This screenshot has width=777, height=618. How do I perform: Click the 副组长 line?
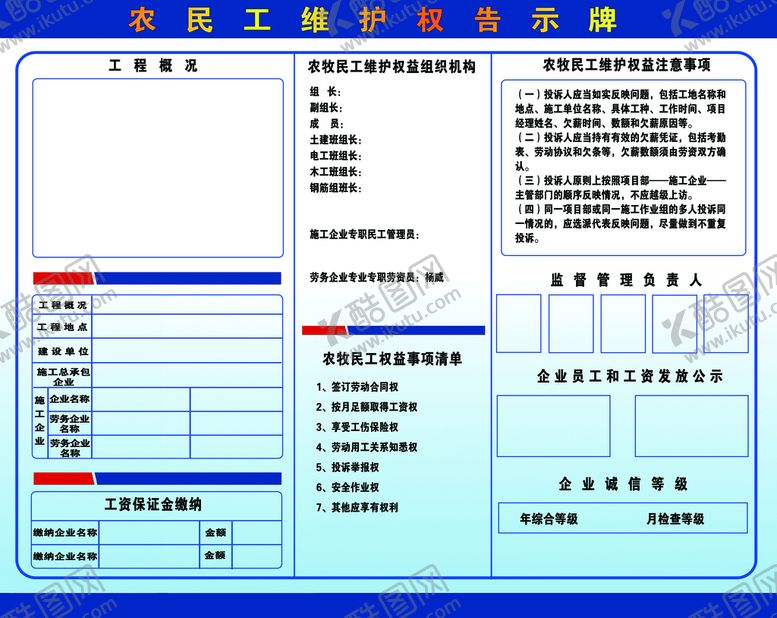pos(326,108)
